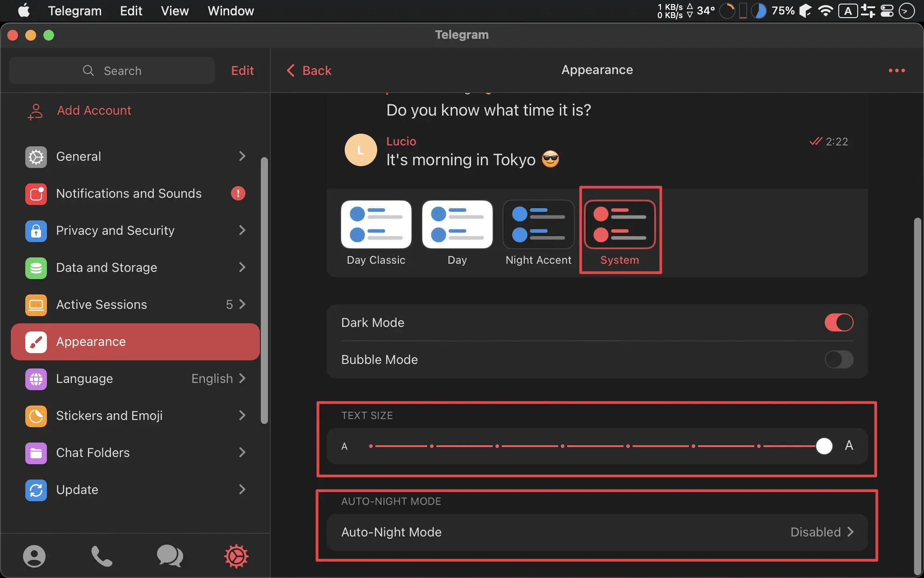Click Lucio's avatar in preview
This screenshot has width=924, height=578.
click(x=360, y=150)
